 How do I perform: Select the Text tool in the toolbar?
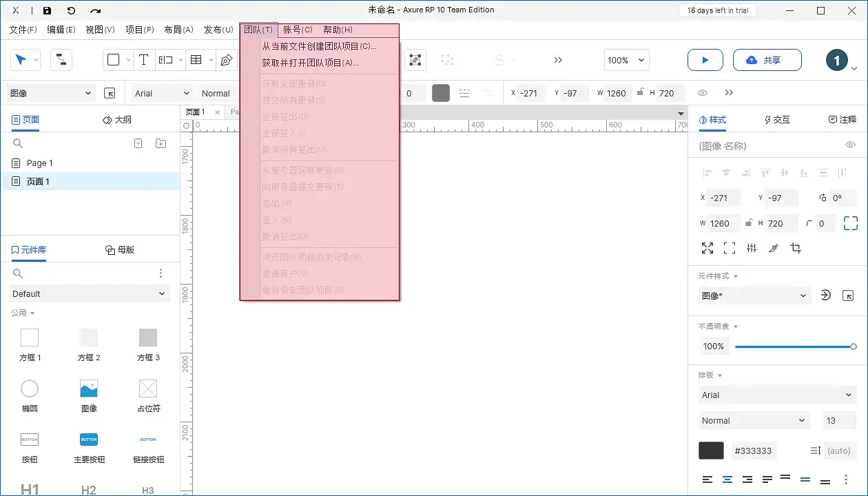[x=143, y=60]
